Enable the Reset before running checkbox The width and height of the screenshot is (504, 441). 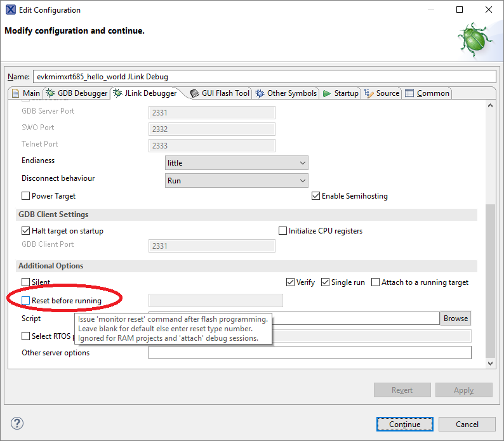click(x=26, y=300)
